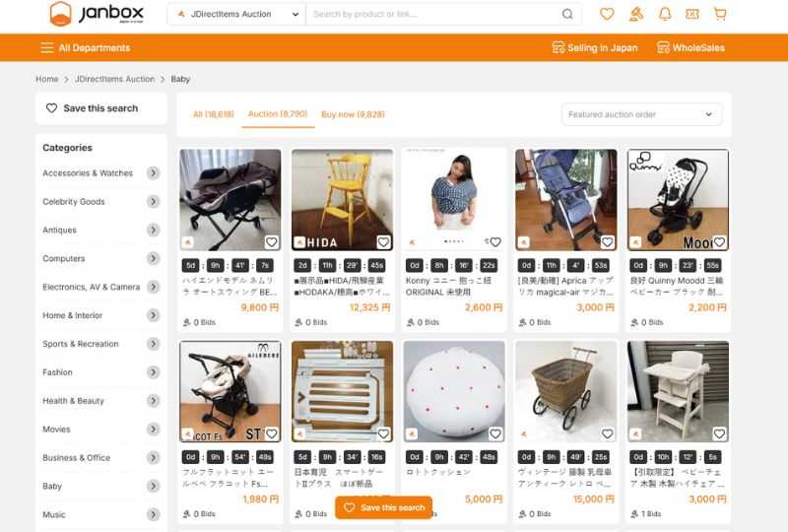
Task: Open the Featured auction order sort dropdown
Action: (x=641, y=114)
